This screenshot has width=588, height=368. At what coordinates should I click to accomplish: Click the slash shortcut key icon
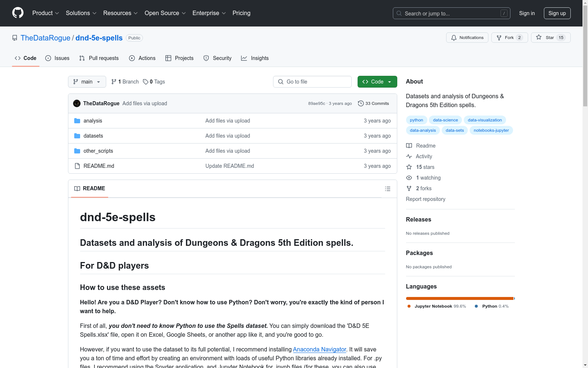(504, 13)
